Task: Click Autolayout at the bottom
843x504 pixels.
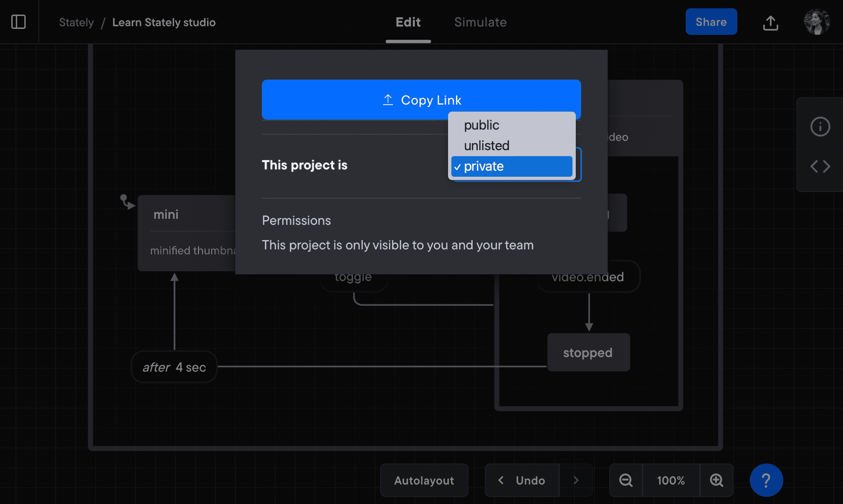Action: (424, 480)
